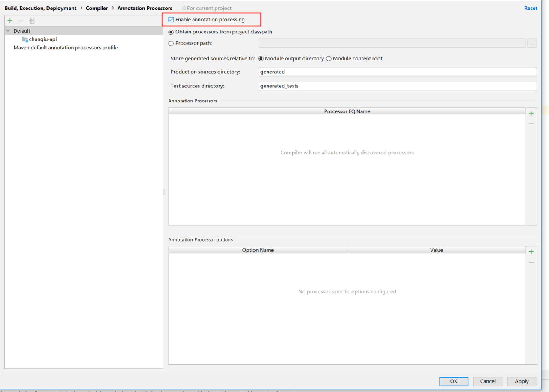Click the move to profile icon
Screen dimensions: 549x392
(x=32, y=21)
